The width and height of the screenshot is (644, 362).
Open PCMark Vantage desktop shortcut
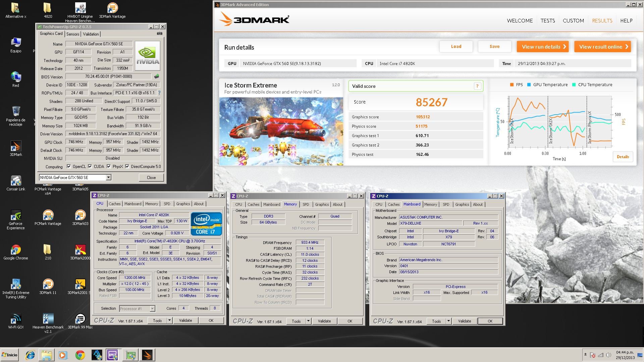click(x=48, y=218)
